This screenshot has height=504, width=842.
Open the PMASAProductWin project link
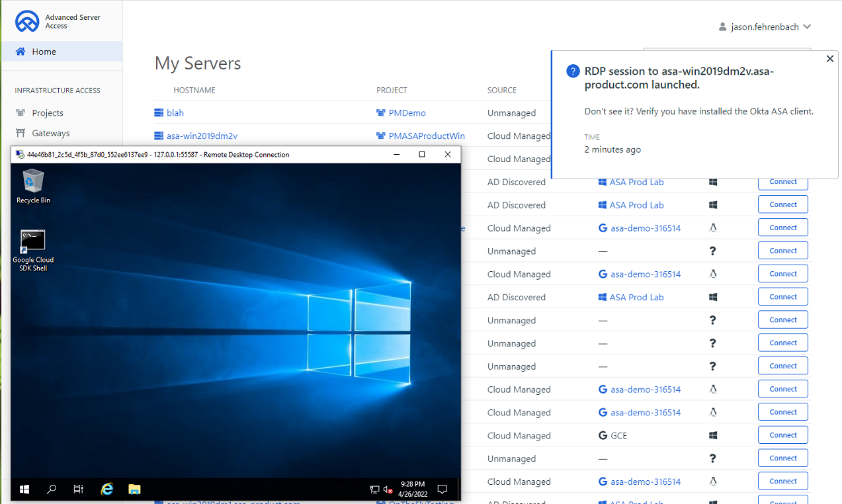pos(426,136)
